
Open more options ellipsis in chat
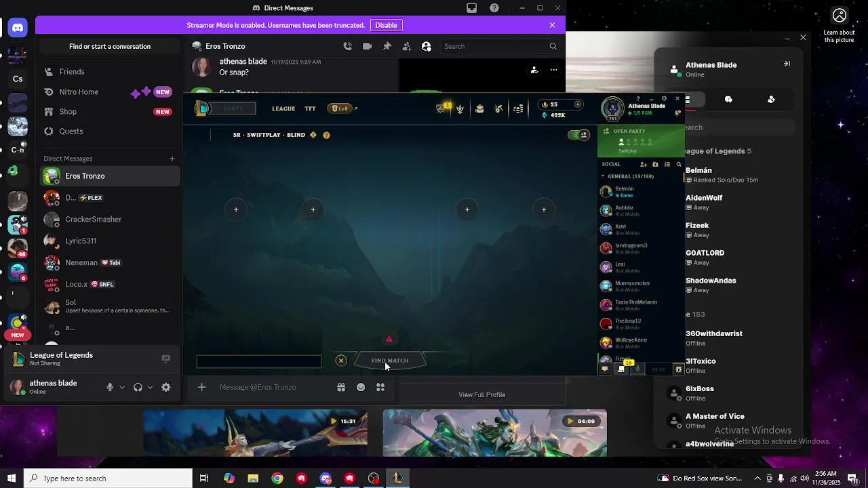pyautogui.click(x=553, y=70)
